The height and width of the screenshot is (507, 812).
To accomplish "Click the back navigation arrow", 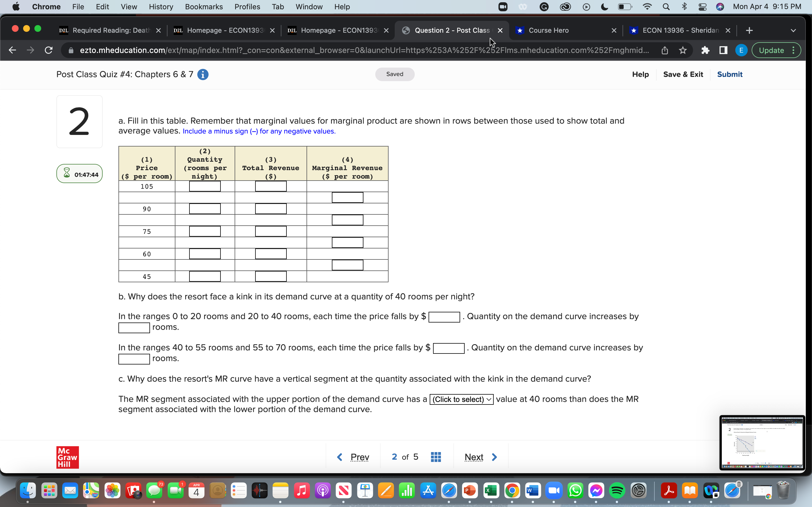I will click(12, 50).
